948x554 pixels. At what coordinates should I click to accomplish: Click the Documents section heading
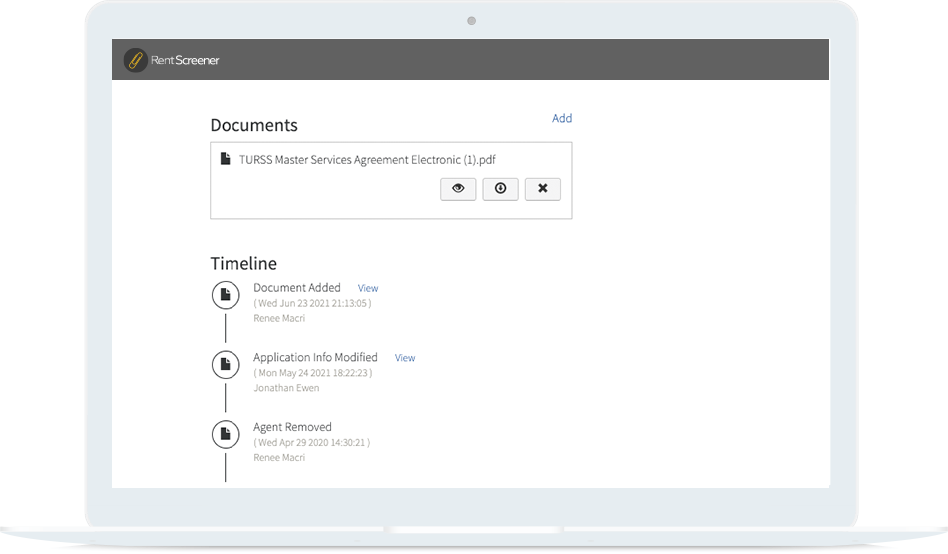tap(254, 126)
